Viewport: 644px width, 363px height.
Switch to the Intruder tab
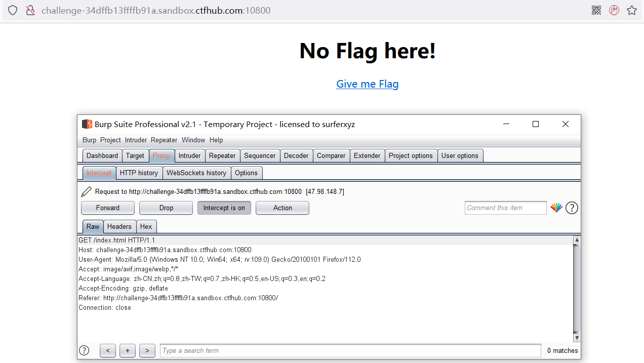[x=190, y=155]
